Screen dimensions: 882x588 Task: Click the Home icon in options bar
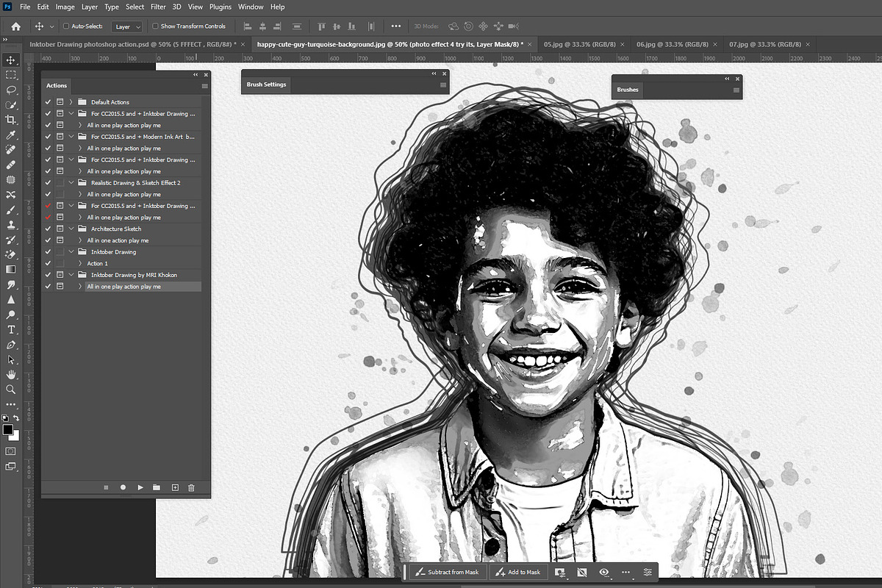tap(15, 26)
